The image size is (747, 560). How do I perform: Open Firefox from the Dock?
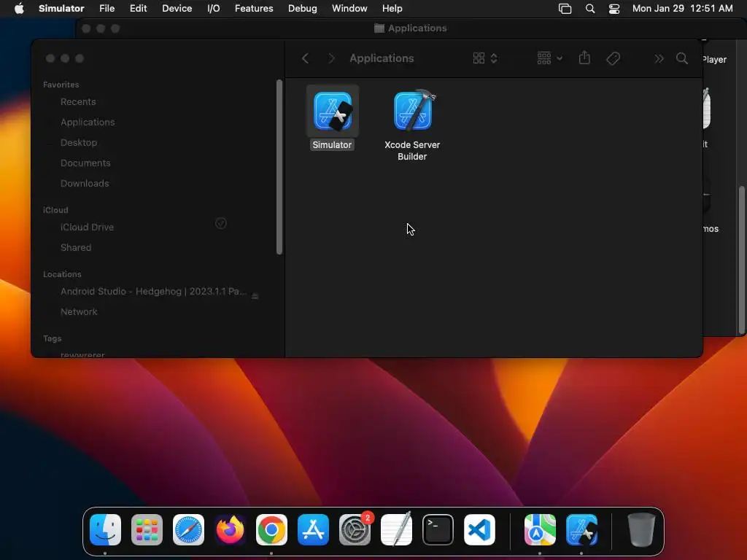[230, 530]
